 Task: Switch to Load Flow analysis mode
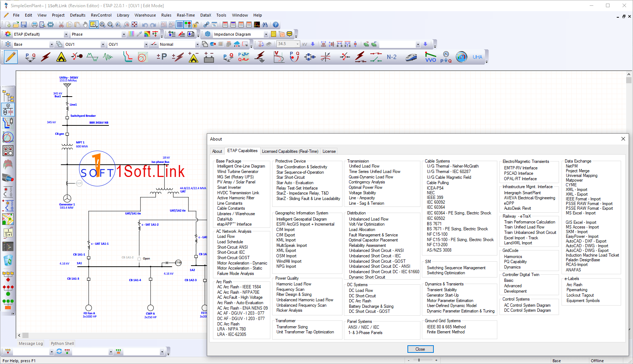tap(30, 57)
